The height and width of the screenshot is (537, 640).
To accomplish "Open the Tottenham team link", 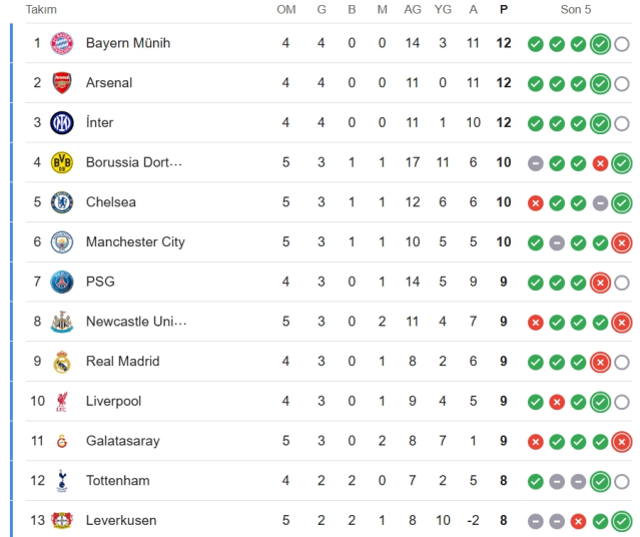I will point(117,481).
